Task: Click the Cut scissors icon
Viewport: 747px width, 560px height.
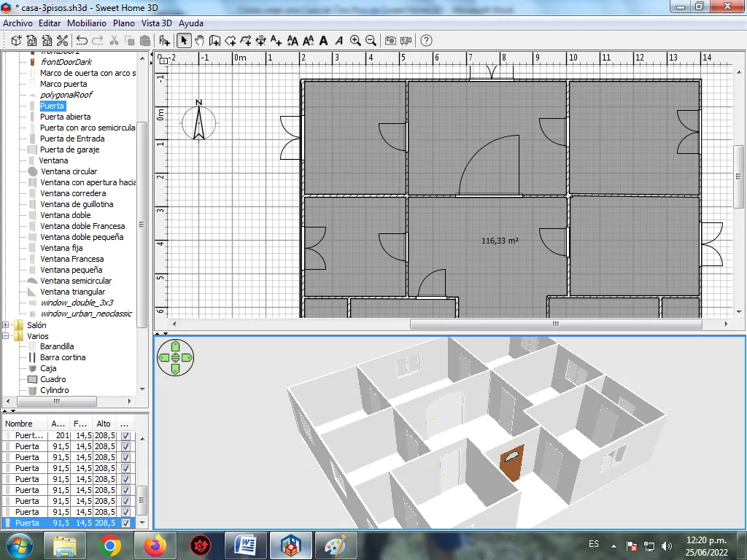Action: click(114, 41)
